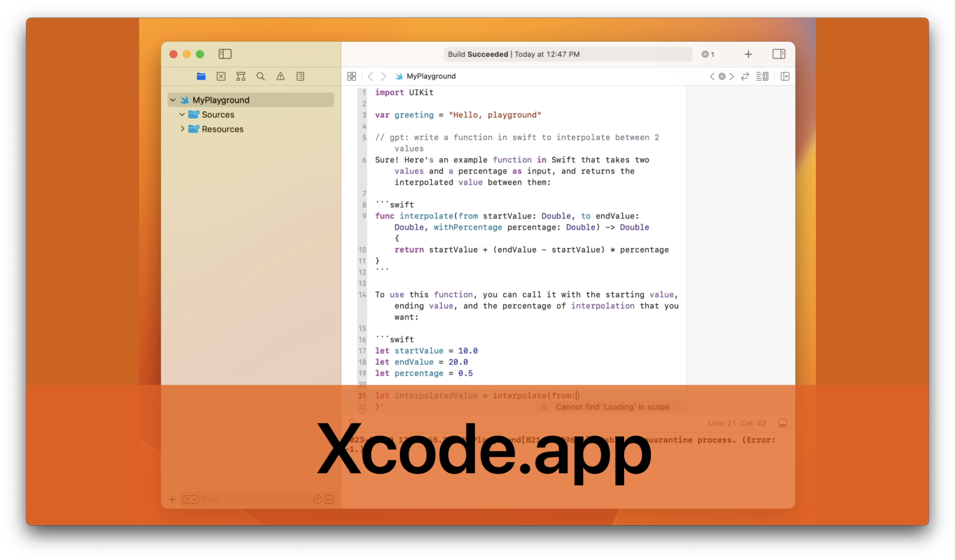Image resolution: width=955 pixels, height=560 pixels.
Task: Click the 'func interpolate' declaration line
Action: point(507,216)
